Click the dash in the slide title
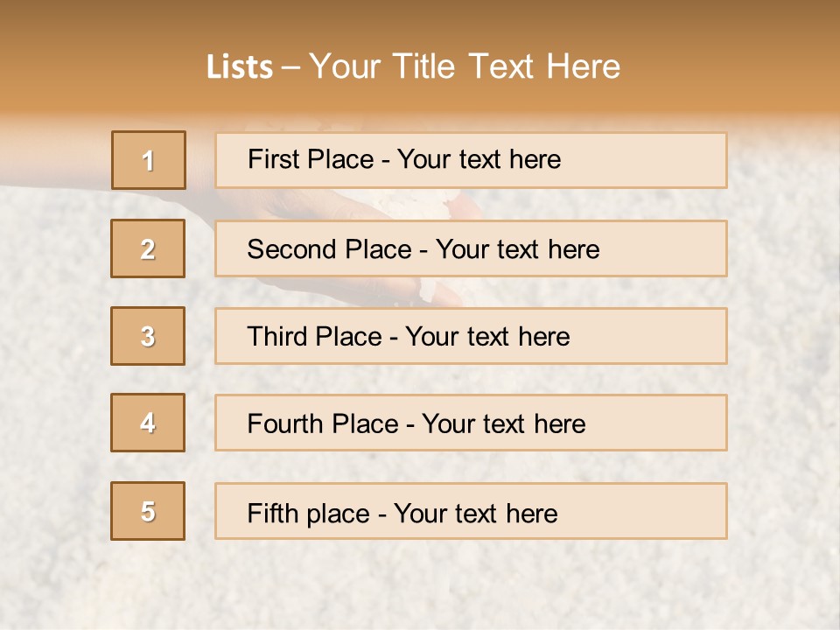Image resolution: width=840 pixels, height=630 pixels. [292, 67]
